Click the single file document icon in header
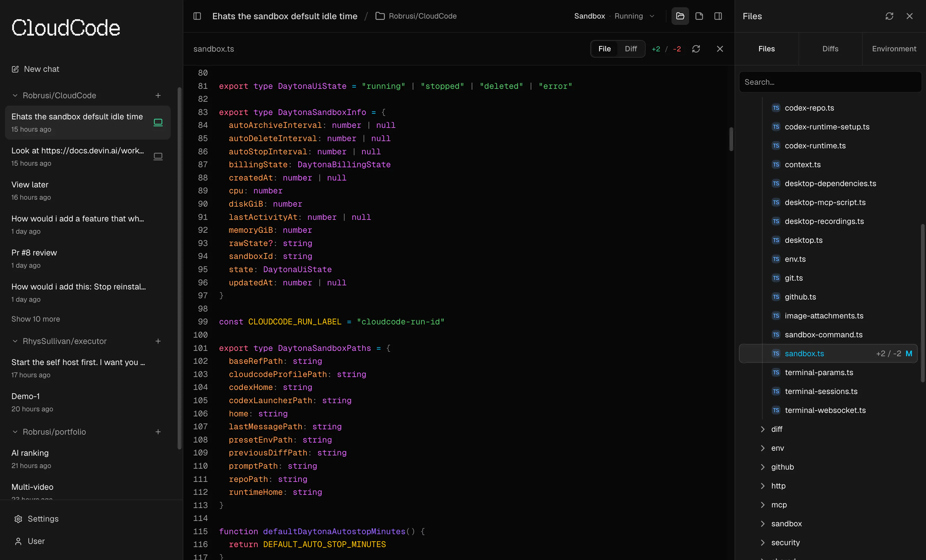This screenshot has width=926, height=560. tap(699, 16)
